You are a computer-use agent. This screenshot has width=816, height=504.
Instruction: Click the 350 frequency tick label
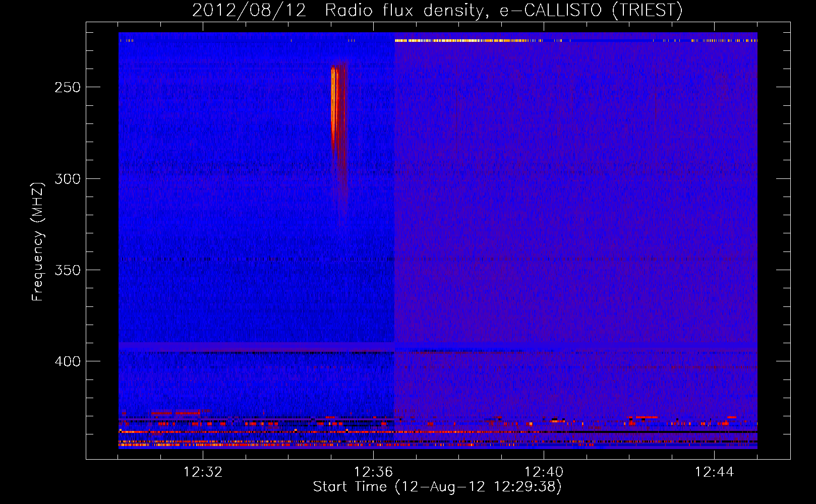click(x=68, y=270)
